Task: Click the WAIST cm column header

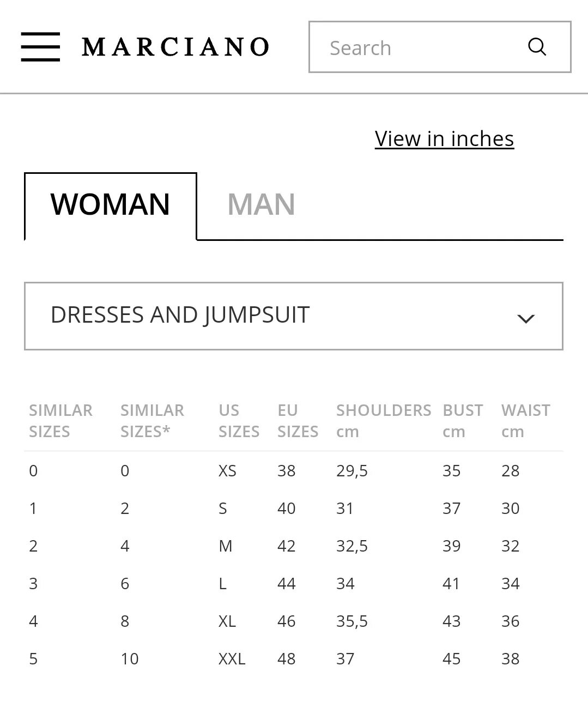Action: coord(525,421)
